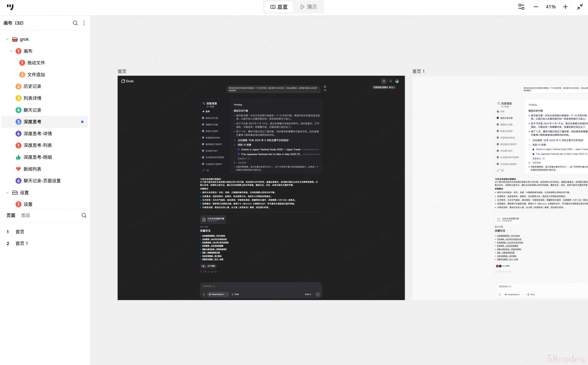588x365 pixels.
Task: Click the share icon under the dark frame answer
Action: point(208,272)
